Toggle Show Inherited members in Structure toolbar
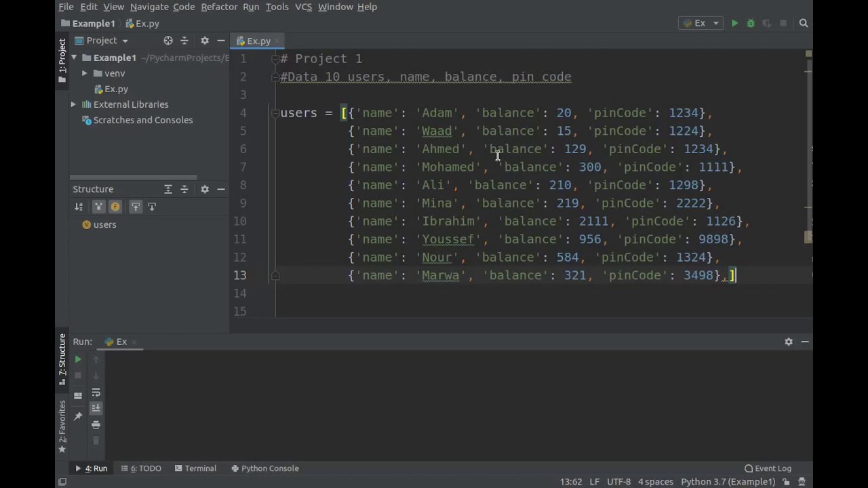This screenshot has width=868, height=488. coord(98,207)
